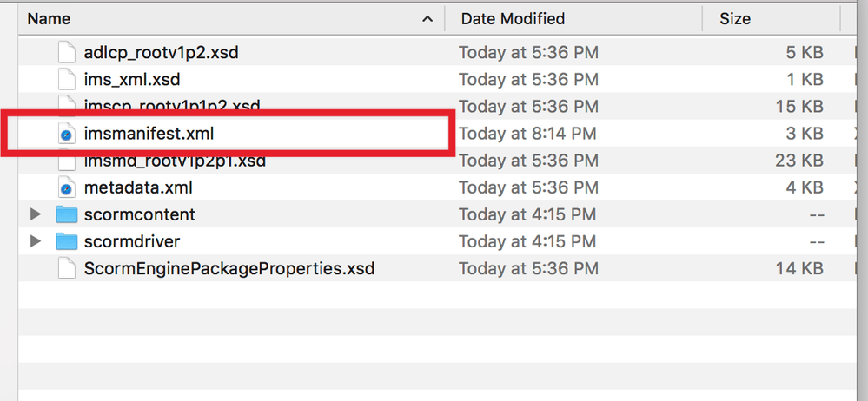Select the imsmanifest.xml file name
The width and height of the screenshot is (868, 401).
[x=149, y=134]
